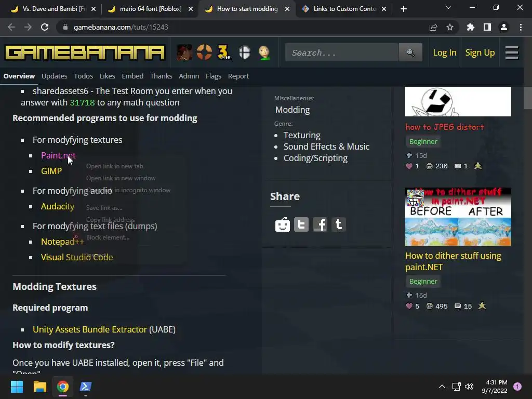The width and height of the screenshot is (532, 399).
Task: Open the Report section tab
Action: [238, 76]
